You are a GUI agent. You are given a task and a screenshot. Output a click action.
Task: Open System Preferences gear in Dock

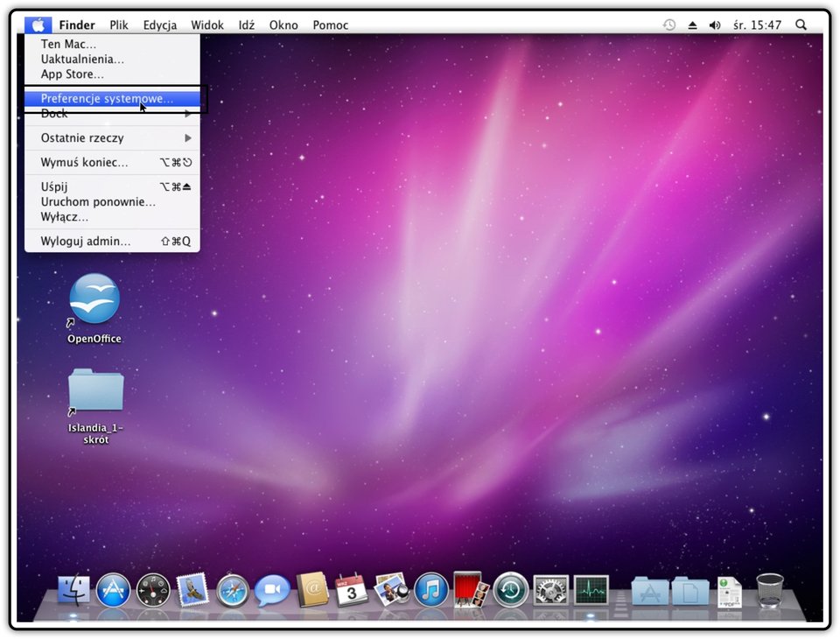(x=550, y=590)
